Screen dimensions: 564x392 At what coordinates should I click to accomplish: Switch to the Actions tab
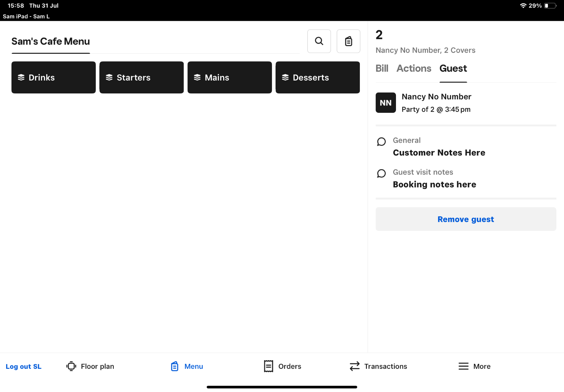(414, 68)
